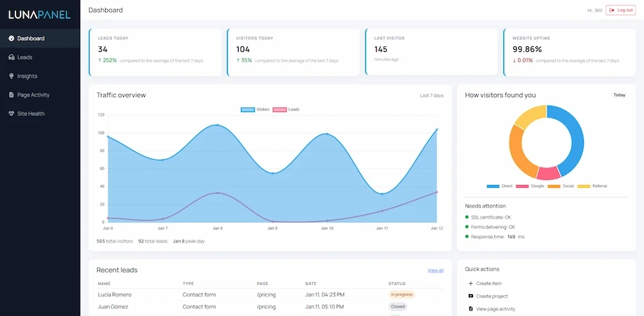This screenshot has height=316, width=644.
Task: Click the folder icon beside Create project
Action: point(470,296)
